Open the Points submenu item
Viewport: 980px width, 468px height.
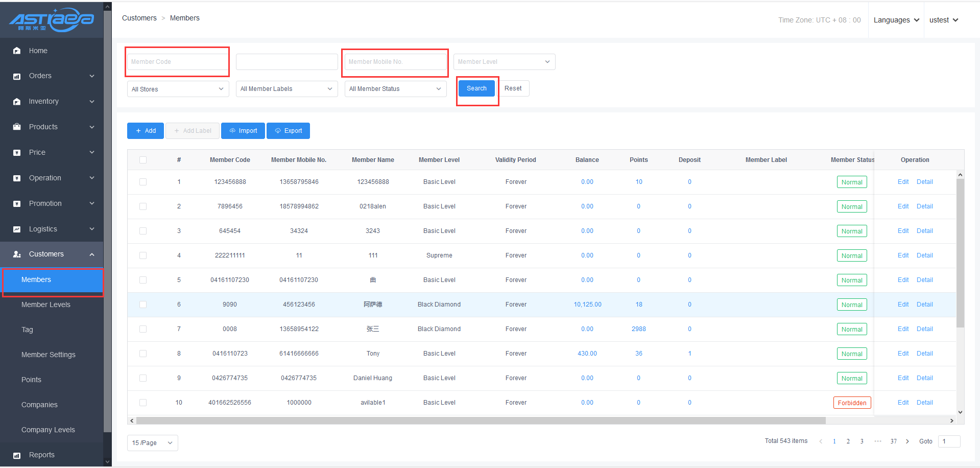[31, 380]
